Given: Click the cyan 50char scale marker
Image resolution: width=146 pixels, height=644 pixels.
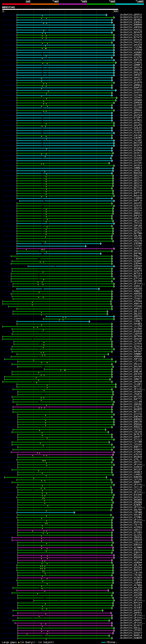Looking at the screenshot, I should point(103,642).
